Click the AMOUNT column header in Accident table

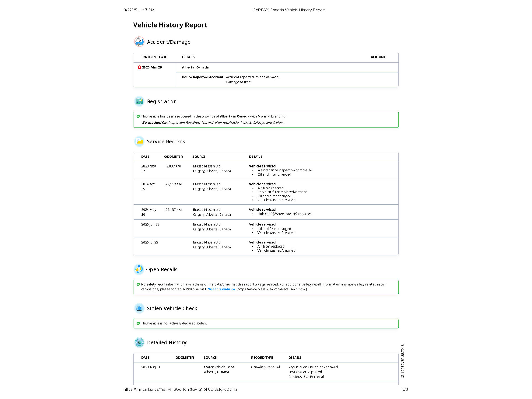pyautogui.click(x=378, y=57)
